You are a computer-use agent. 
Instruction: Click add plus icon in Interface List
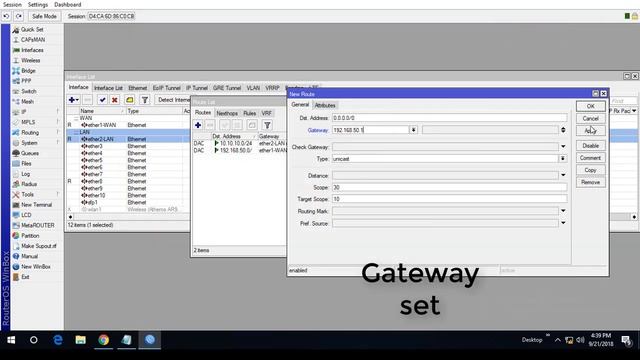[x=73, y=100]
